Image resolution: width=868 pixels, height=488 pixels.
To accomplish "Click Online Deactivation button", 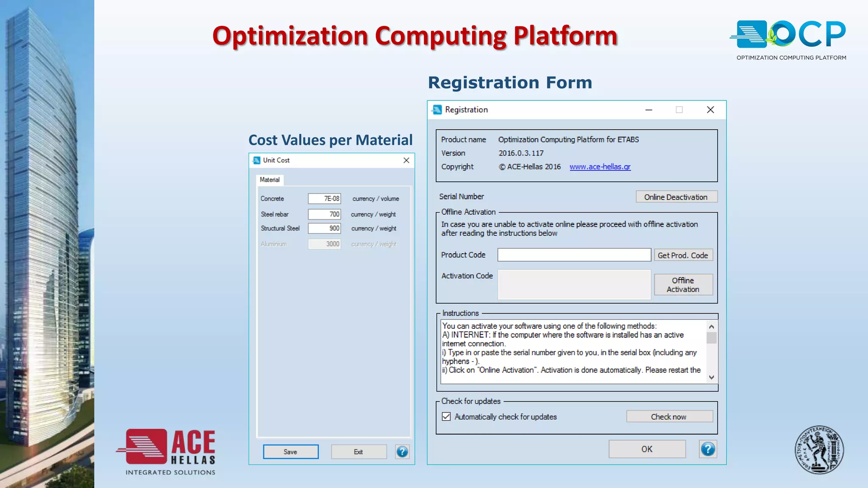I will 676,197.
